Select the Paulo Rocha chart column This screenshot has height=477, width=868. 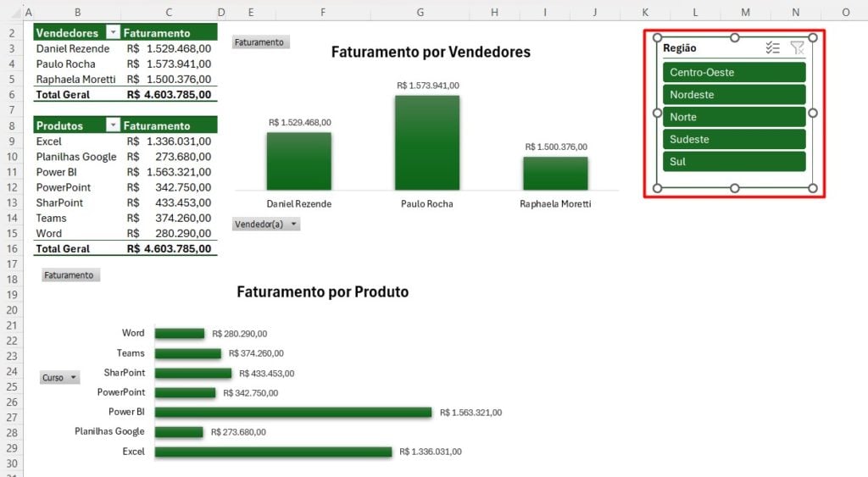(x=427, y=143)
